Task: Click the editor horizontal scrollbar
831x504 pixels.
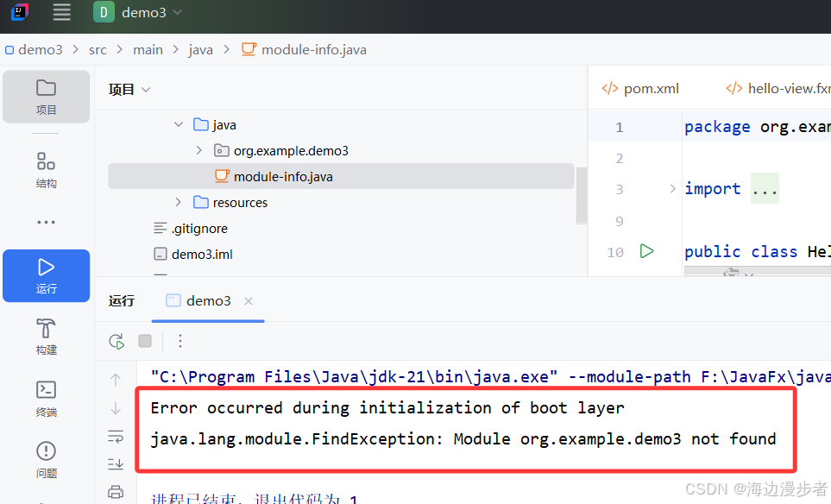Action: 758,271
